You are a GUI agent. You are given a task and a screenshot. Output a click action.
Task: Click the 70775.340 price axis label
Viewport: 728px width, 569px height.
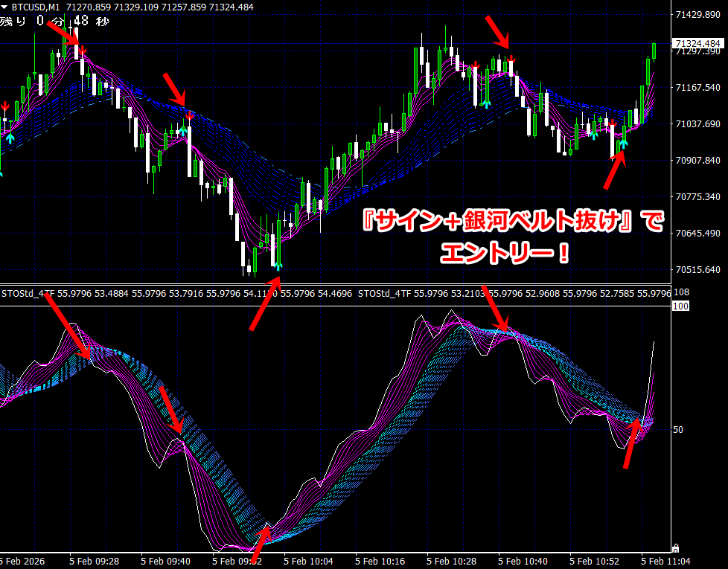point(697,196)
